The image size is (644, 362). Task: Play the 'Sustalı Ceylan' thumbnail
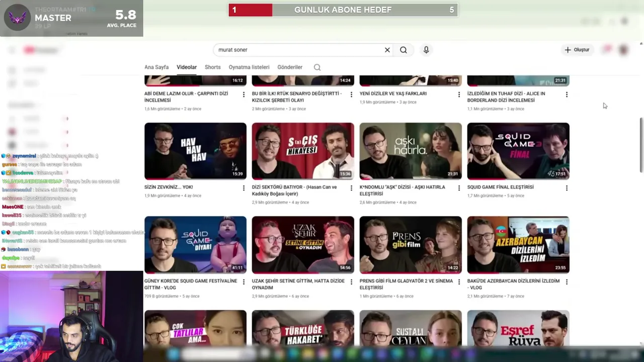[x=411, y=328]
